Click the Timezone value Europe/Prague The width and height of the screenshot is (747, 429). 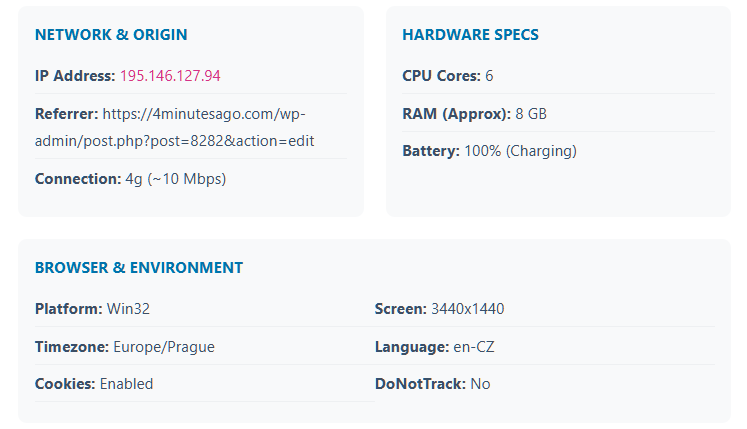point(164,347)
